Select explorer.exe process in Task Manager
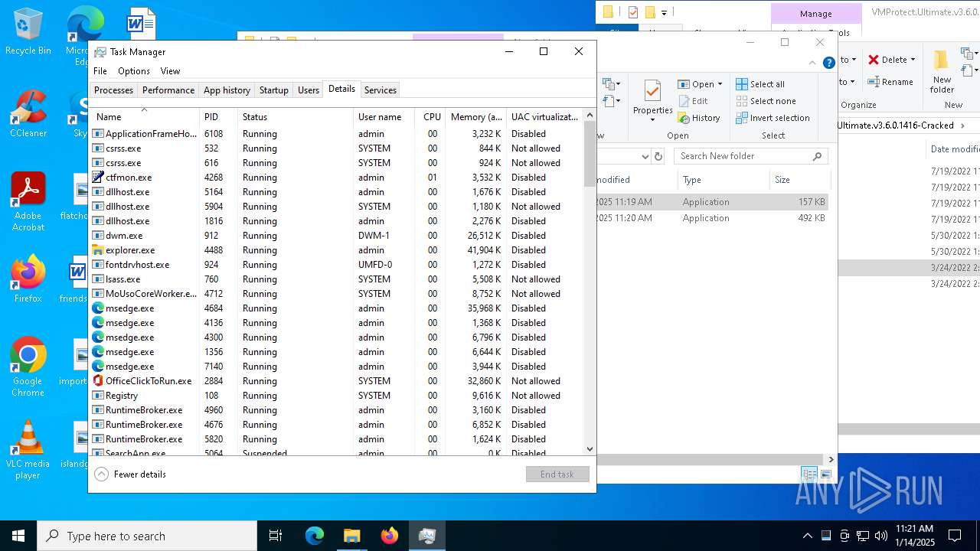 (x=337, y=250)
